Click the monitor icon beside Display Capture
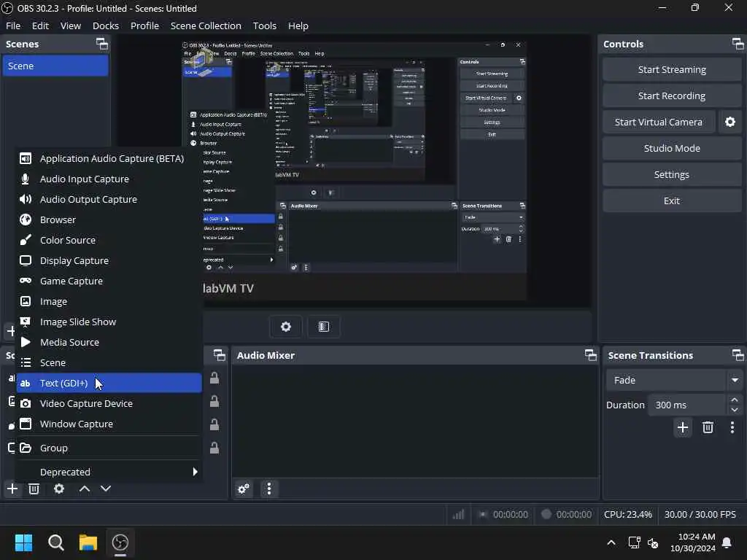Screen dimensions: 747x560 26,260
